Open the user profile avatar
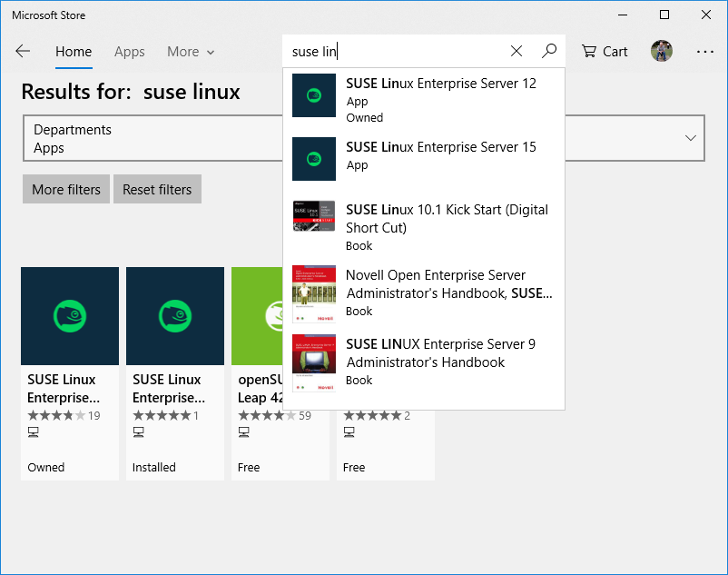 pyautogui.click(x=662, y=51)
